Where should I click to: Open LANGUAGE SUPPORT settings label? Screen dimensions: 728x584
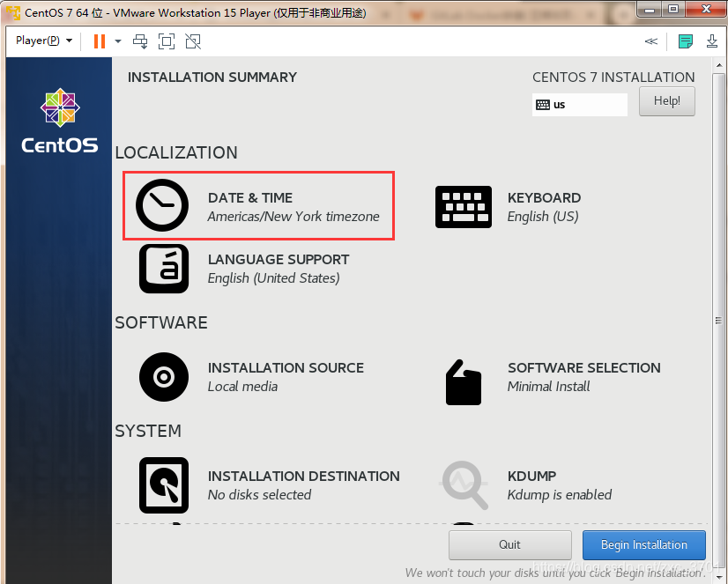[x=279, y=269]
